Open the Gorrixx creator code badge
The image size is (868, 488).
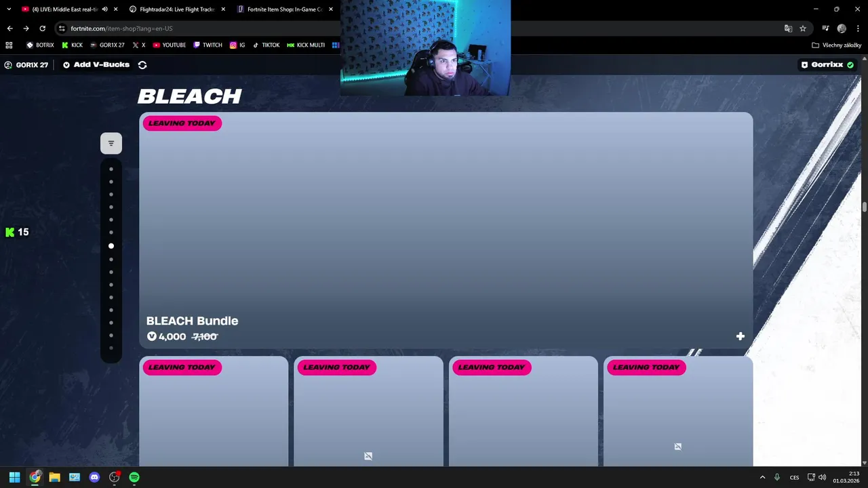click(x=827, y=65)
